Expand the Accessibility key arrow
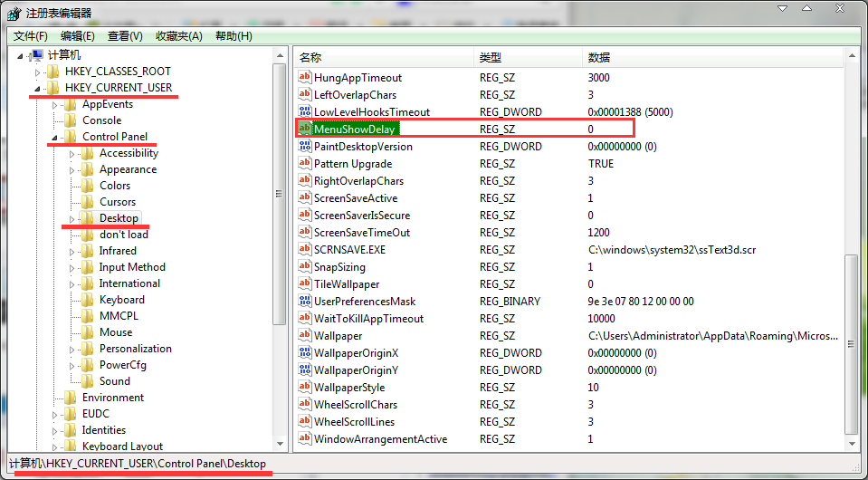This screenshot has height=480, width=868. tap(72, 154)
